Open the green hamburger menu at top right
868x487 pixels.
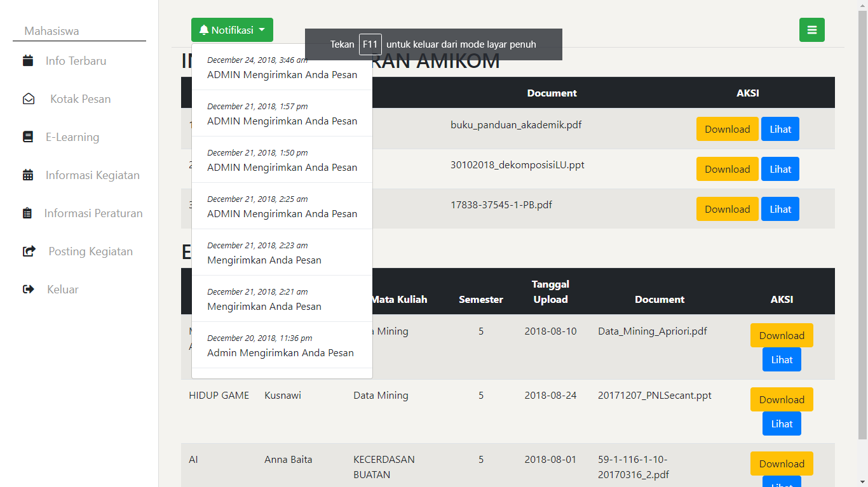(x=811, y=29)
